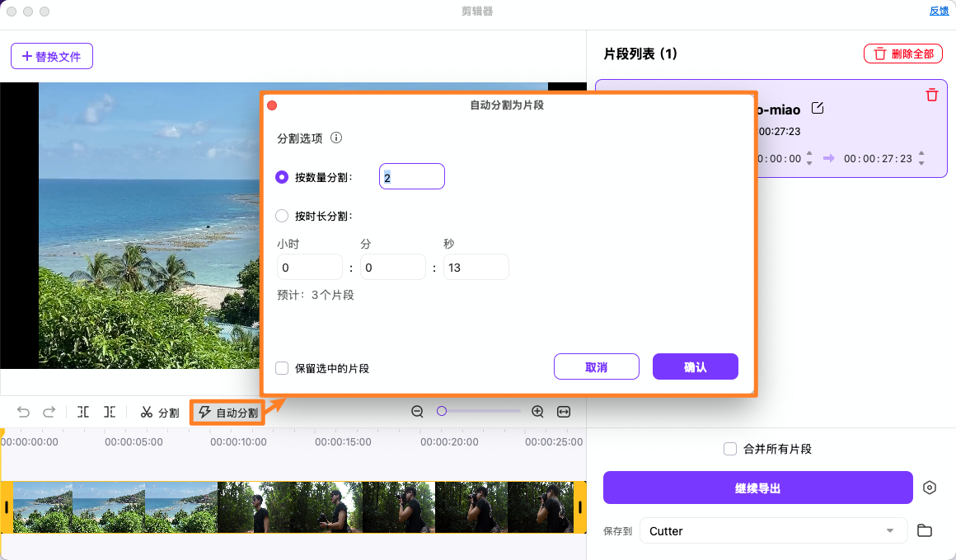Undo the last edit action
This screenshot has height=560, width=956.
[22, 412]
